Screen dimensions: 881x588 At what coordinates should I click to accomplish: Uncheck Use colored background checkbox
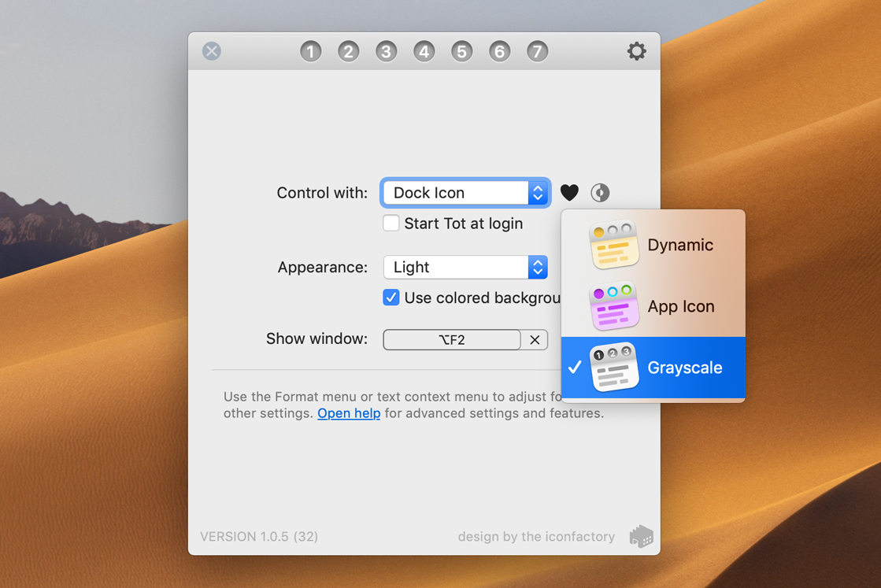pos(391,298)
